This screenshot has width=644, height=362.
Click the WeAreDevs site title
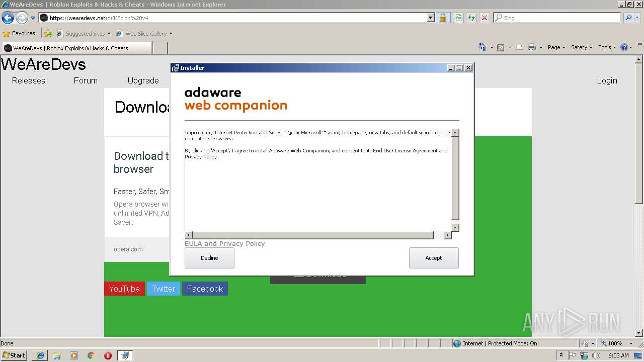point(43,64)
